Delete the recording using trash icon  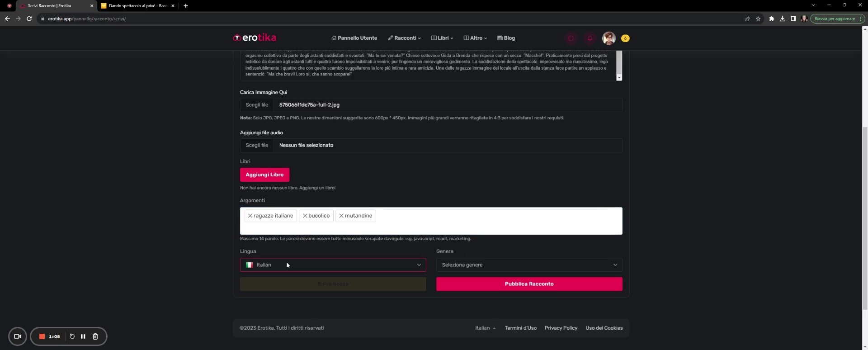(x=95, y=336)
